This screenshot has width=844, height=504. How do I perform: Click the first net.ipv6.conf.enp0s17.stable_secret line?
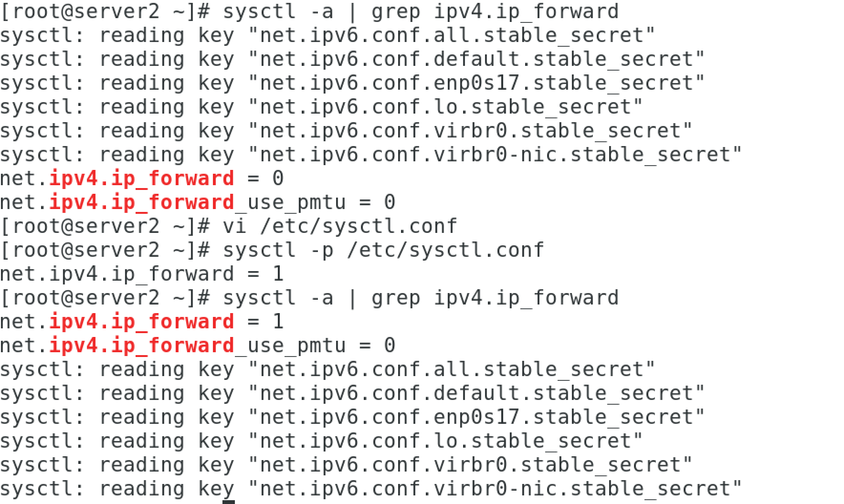[352, 83]
